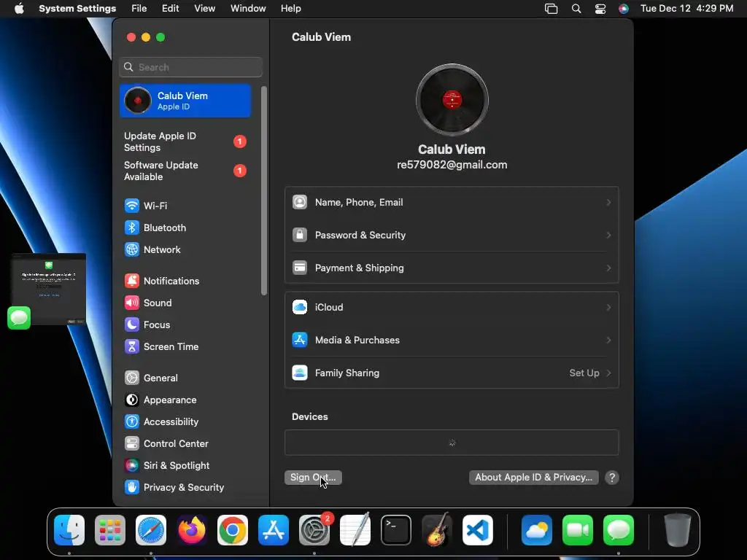Click the Sign Out button
This screenshot has height=560, width=747.
(313, 478)
